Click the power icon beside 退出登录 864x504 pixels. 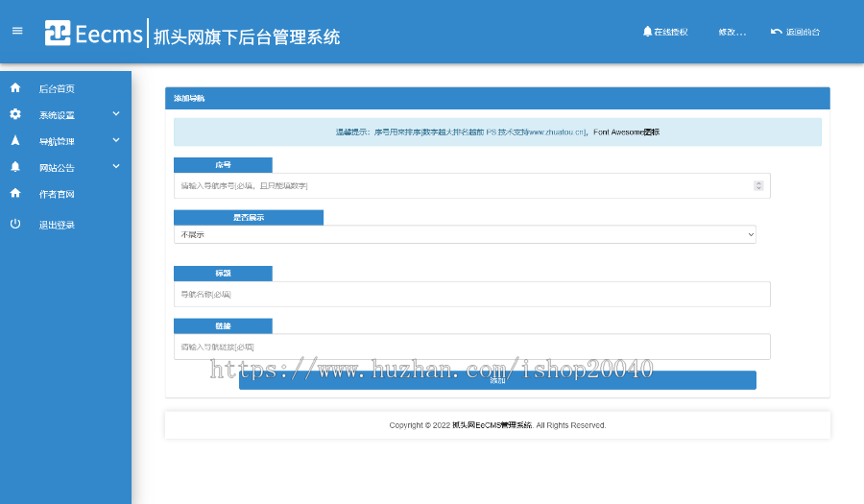15,224
